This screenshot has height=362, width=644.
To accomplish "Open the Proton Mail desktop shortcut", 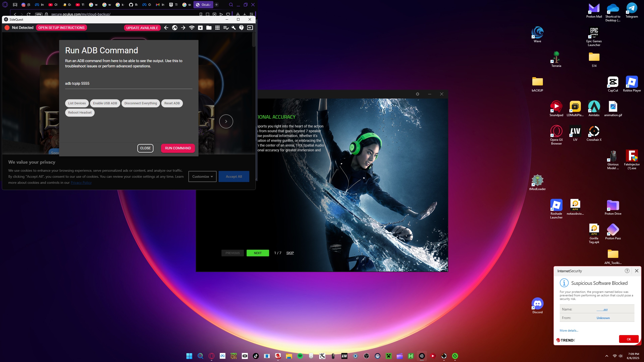I will [x=594, y=11].
